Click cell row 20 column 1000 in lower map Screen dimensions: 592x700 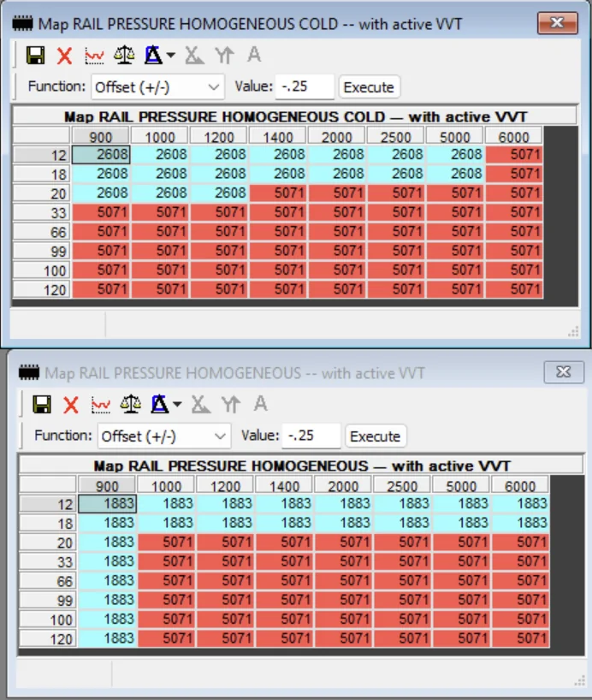pyautogui.click(x=167, y=542)
